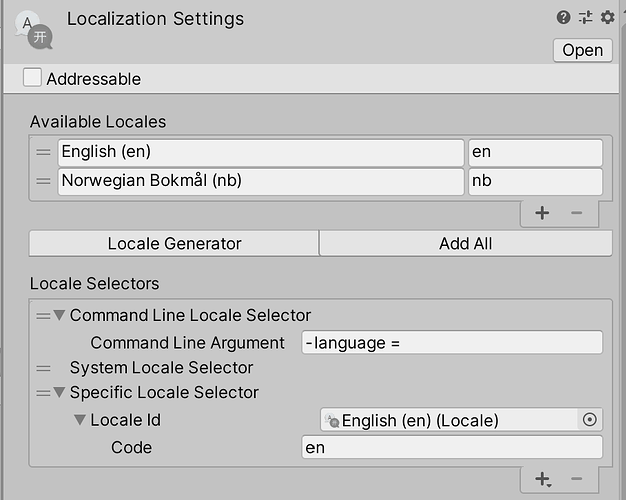Click drag handle of Norwegian Bokmål row
This screenshot has height=500, width=626.
click(43, 182)
